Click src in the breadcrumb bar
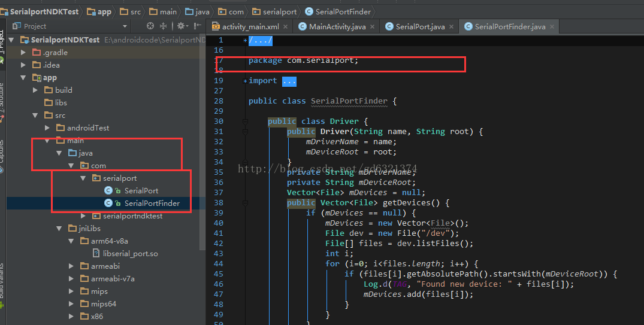 click(131, 11)
